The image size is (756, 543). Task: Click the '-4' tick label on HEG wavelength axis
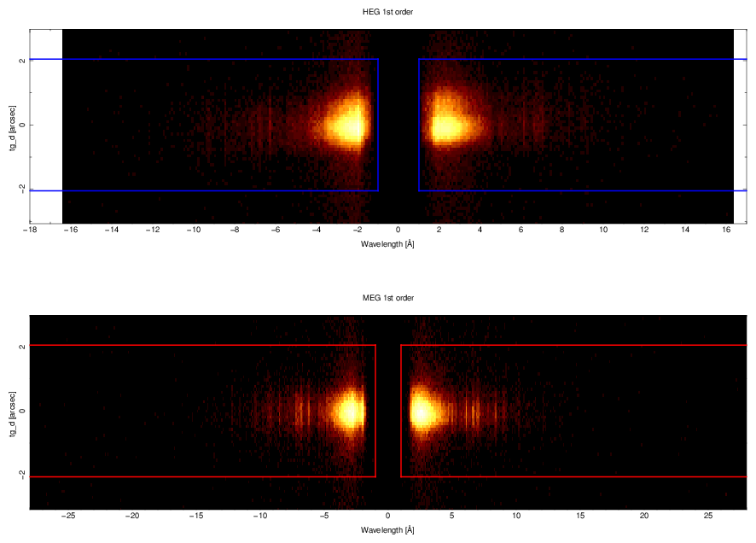pos(317,230)
